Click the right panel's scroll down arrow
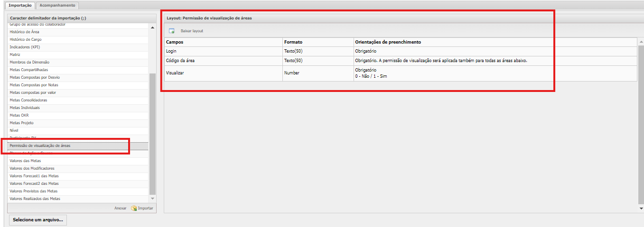 click(x=641, y=208)
